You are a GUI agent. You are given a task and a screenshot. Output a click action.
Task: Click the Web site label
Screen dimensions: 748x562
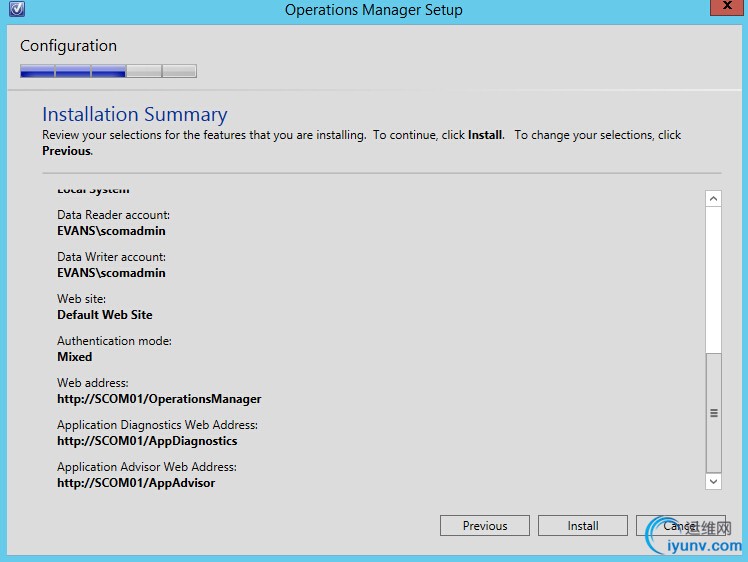click(81, 299)
